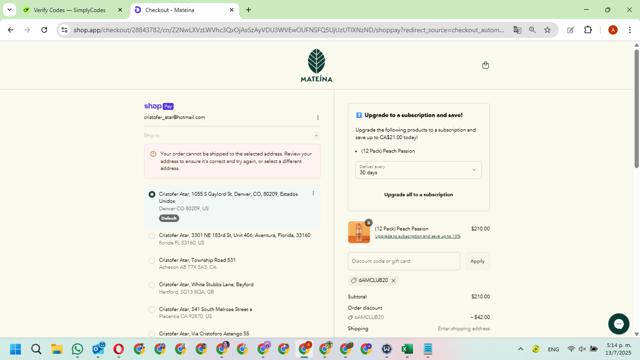Open Windows Start menu
This screenshot has width=640, height=360.
coord(16,349)
